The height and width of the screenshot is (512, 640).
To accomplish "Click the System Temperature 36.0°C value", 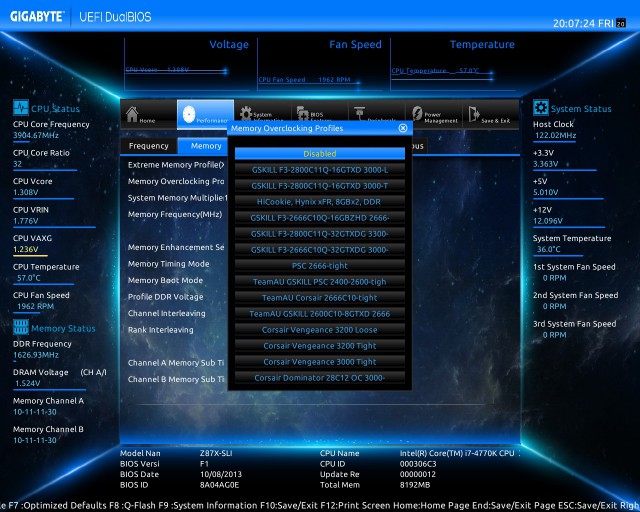I will (549, 249).
